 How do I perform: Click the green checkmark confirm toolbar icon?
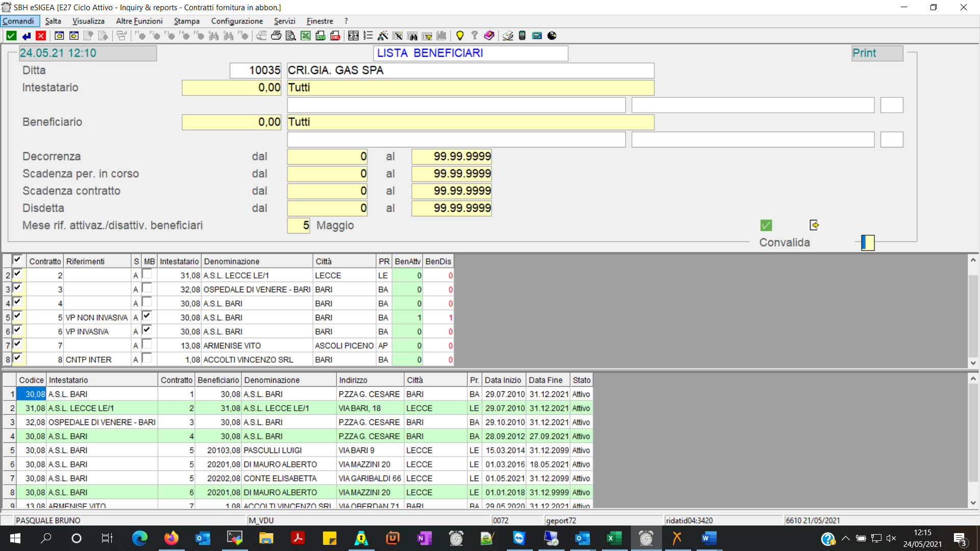pos(11,36)
